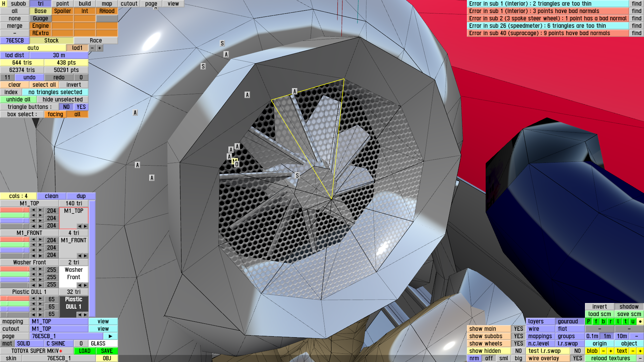Click the reload textures button
The height and width of the screenshot is (362, 644).
tap(610, 358)
